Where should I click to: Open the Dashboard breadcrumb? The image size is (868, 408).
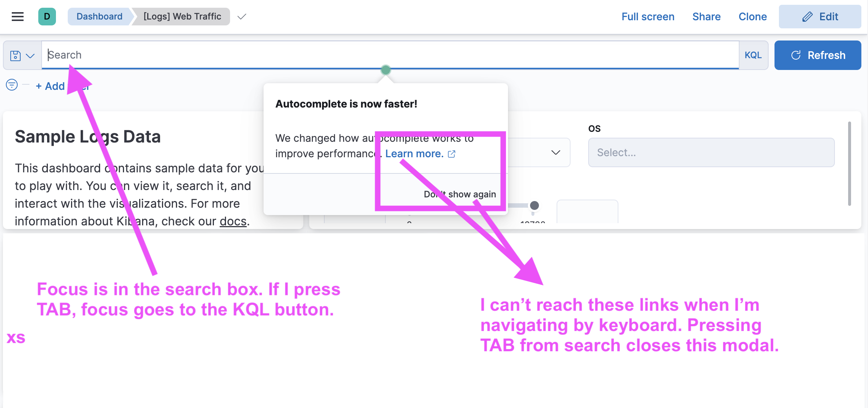[x=99, y=17]
